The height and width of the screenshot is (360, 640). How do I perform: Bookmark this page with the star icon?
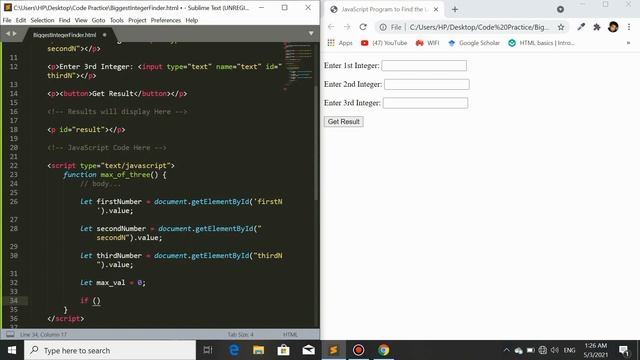[561, 27]
